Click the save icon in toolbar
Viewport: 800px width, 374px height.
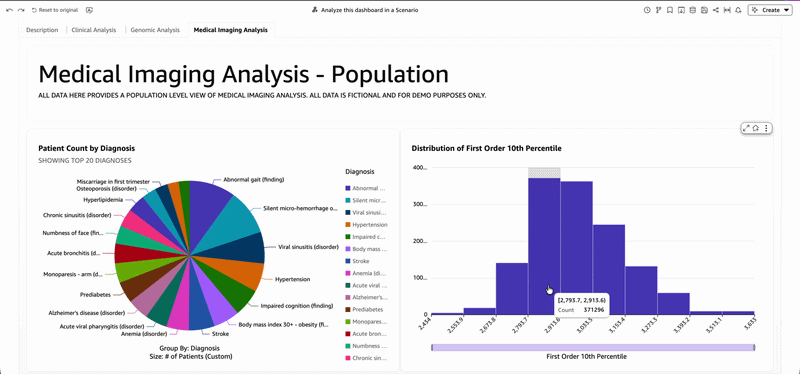point(704,10)
